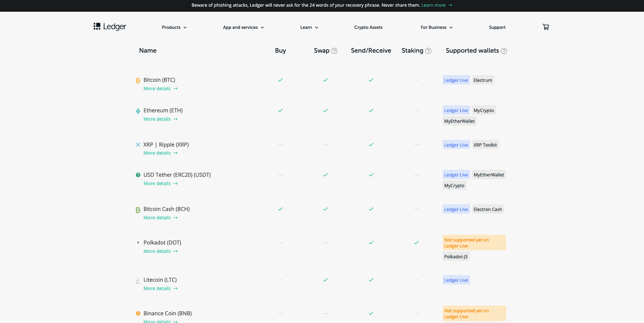Open More details for XRP Ripple

click(160, 153)
